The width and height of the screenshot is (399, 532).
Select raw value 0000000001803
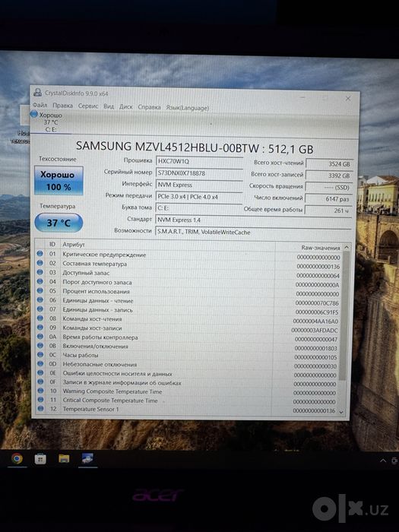coord(315,348)
